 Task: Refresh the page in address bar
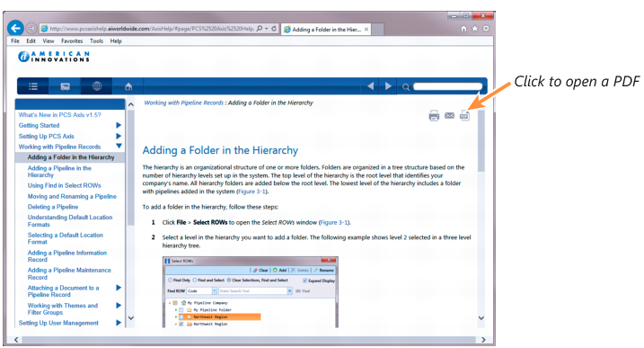[x=274, y=29]
